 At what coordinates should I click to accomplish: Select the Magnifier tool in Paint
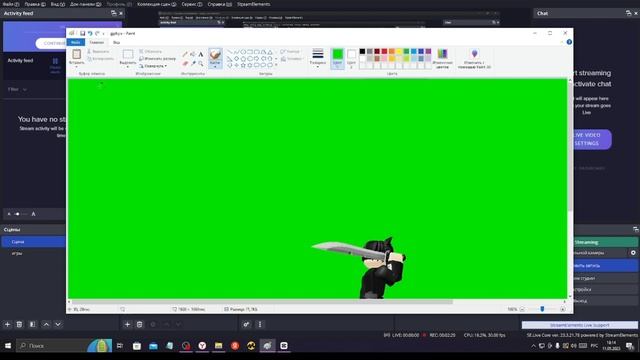[x=200, y=63]
